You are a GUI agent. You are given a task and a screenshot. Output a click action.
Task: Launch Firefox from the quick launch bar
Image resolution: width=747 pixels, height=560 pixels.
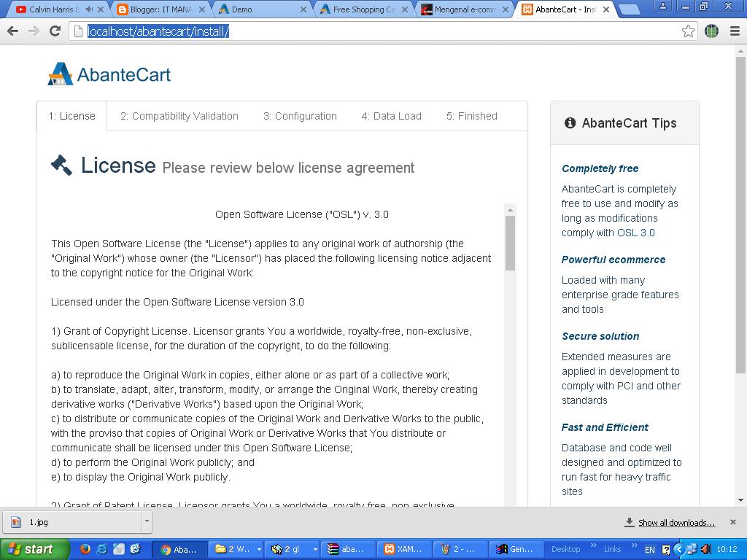pyautogui.click(x=85, y=549)
